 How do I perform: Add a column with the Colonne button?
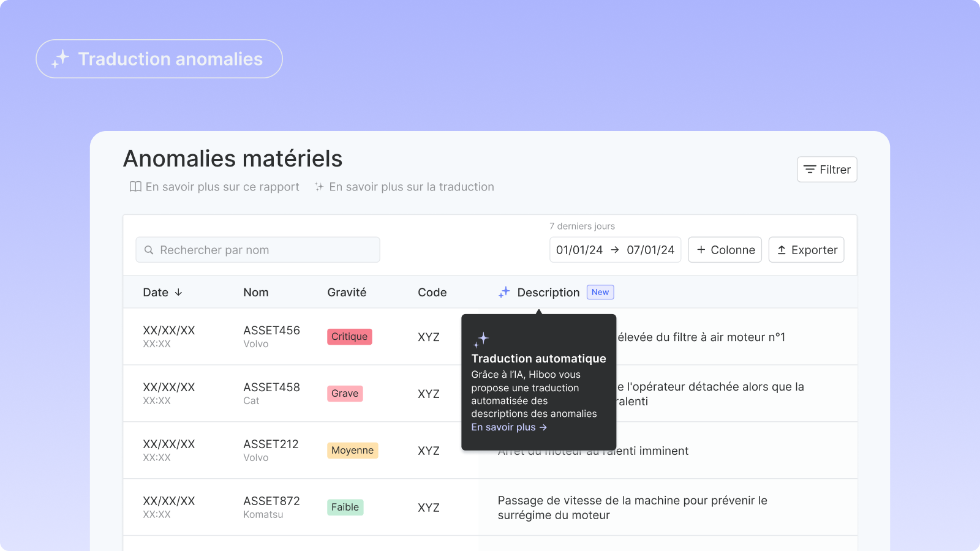click(x=725, y=250)
